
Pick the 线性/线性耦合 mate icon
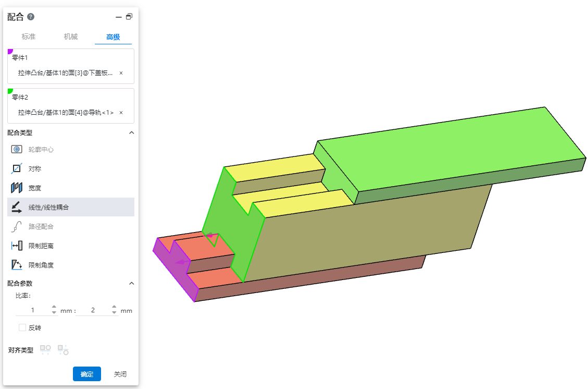pos(17,207)
